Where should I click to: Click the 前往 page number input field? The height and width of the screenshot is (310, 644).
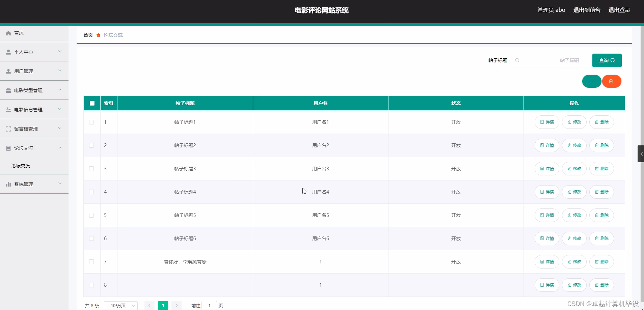click(210, 305)
